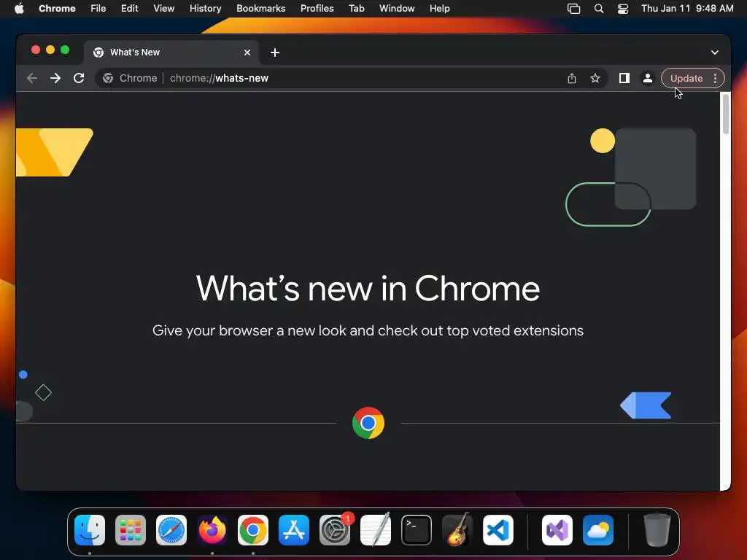This screenshot has height=560, width=747.
Task: Open Stage Manager icon in menu bar
Action: point(573,9)
